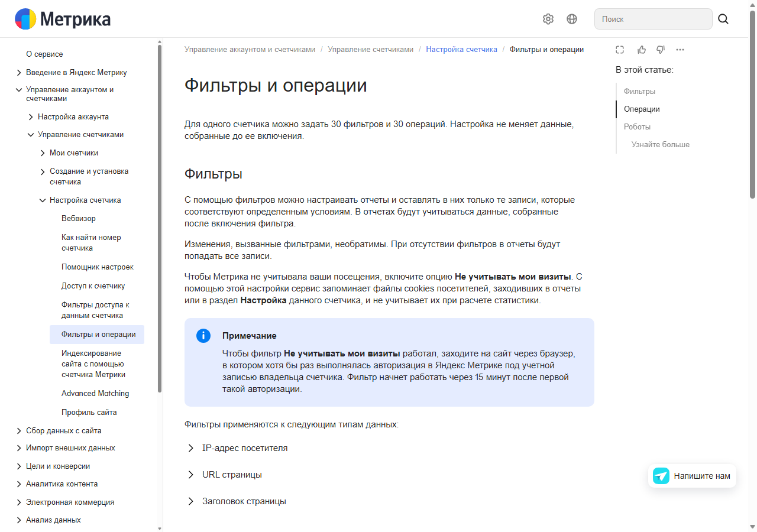This screenshot has height=532, width=757.
Task: Expand URL страницы details
Action: coord(190,475)
